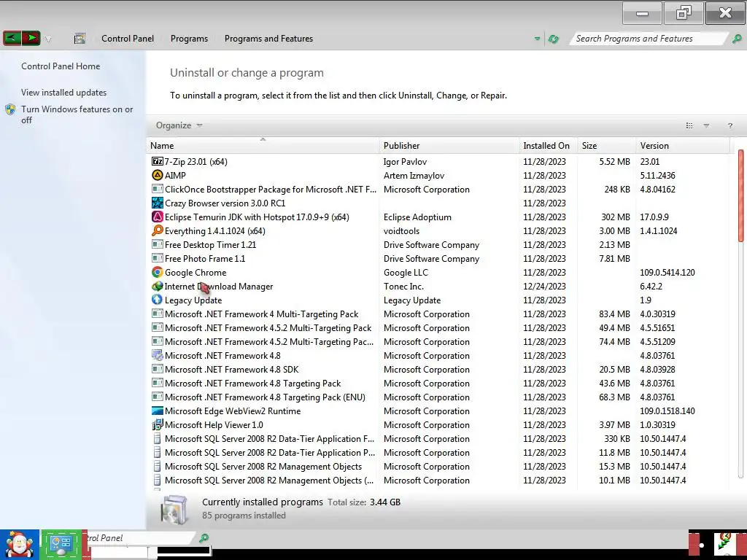Open Control Panel Home link
The image size is (747, 560).
(61, 66)
